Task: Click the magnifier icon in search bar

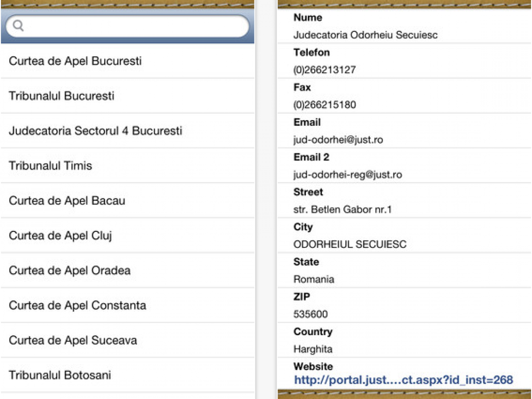Action: (x=18, y=26)
